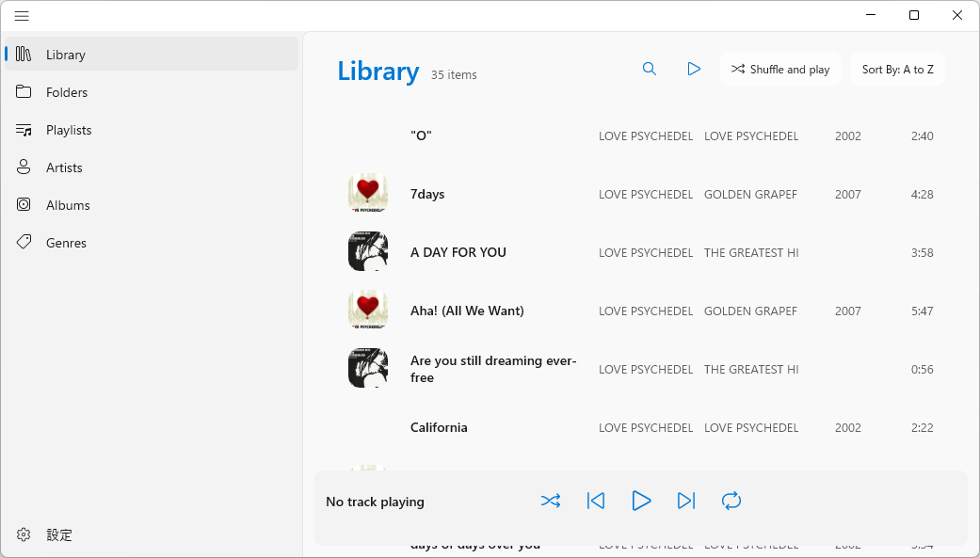Toggle repeat mode in player bar

tap(731, 501)
